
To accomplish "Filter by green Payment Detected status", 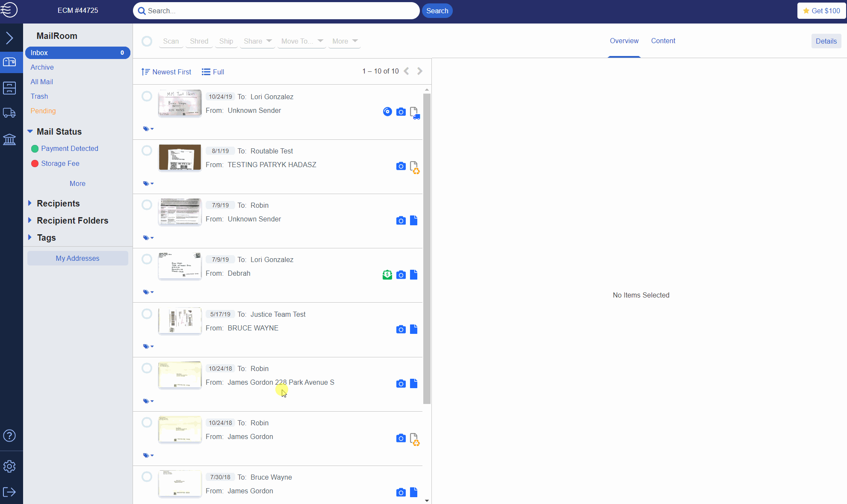I will pos(65,148).
